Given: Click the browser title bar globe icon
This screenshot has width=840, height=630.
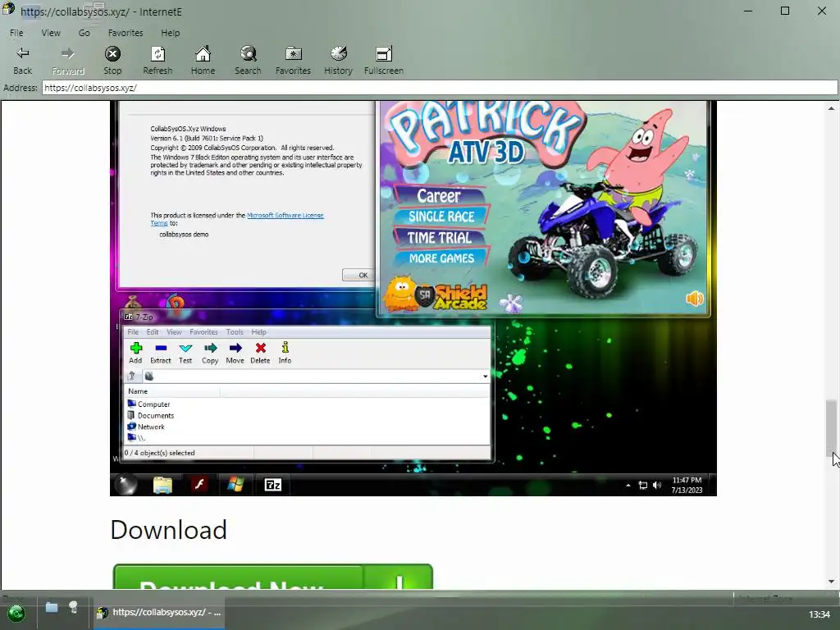Looking at the screenshot, I should 8,9.
